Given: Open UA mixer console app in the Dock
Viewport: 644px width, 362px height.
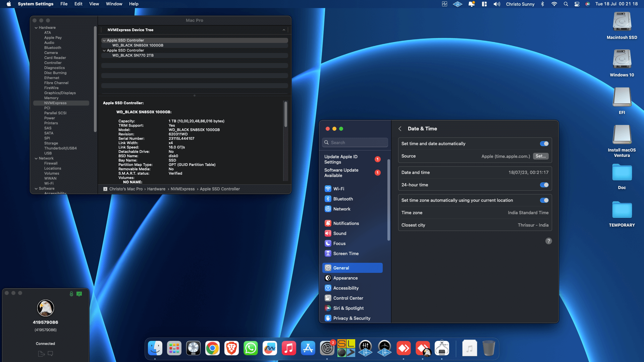Looking at the screenshot, I should pyautogui.click(x=365, y=349).
